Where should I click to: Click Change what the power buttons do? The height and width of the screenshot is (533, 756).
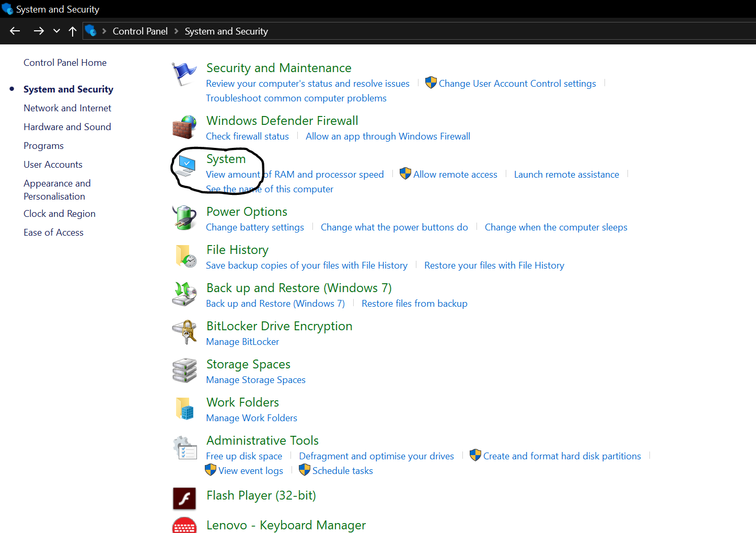(394, 227)
